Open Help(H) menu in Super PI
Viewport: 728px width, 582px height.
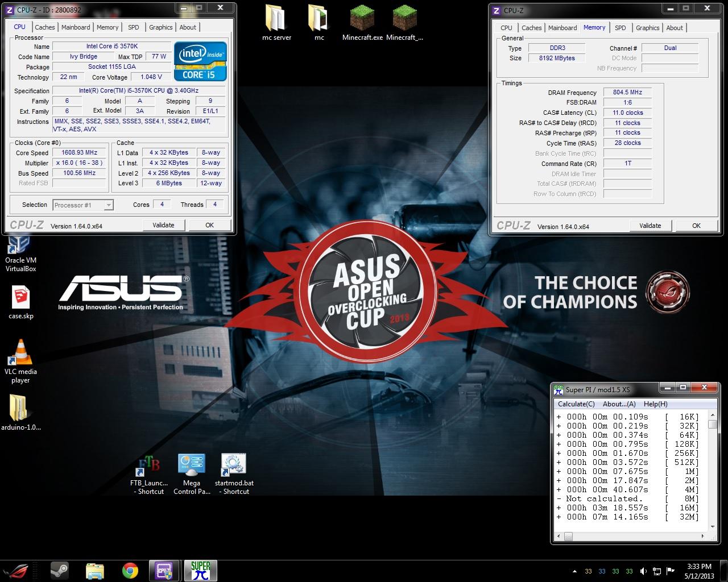[x=655, y=404]
